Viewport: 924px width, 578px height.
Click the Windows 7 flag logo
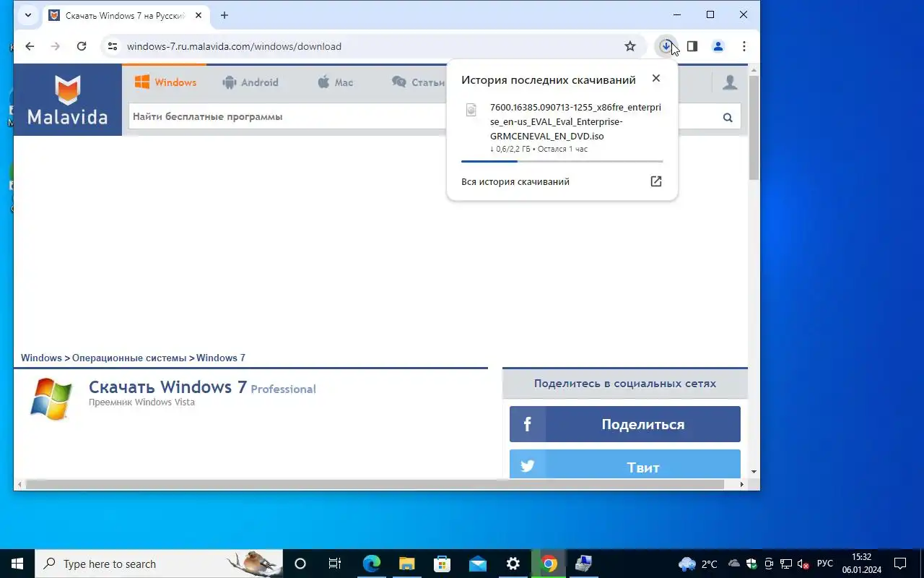pyautogui.click(x=51, y=399)
